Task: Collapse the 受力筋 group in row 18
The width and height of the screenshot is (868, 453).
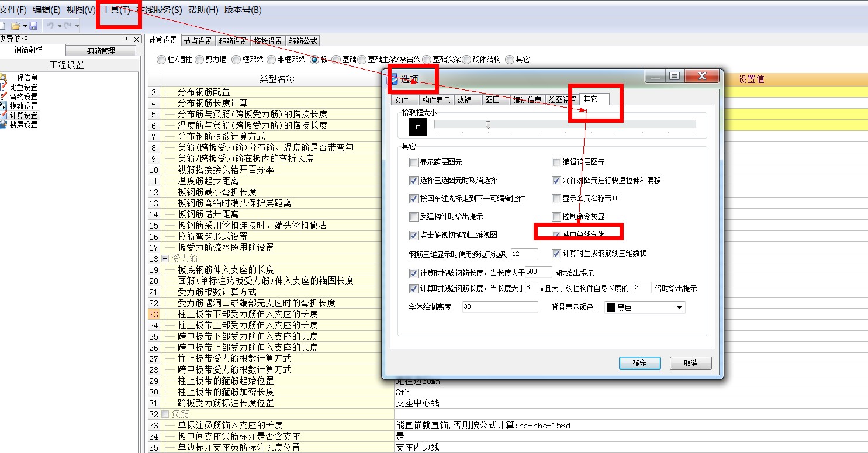Action: pos(165,258)
